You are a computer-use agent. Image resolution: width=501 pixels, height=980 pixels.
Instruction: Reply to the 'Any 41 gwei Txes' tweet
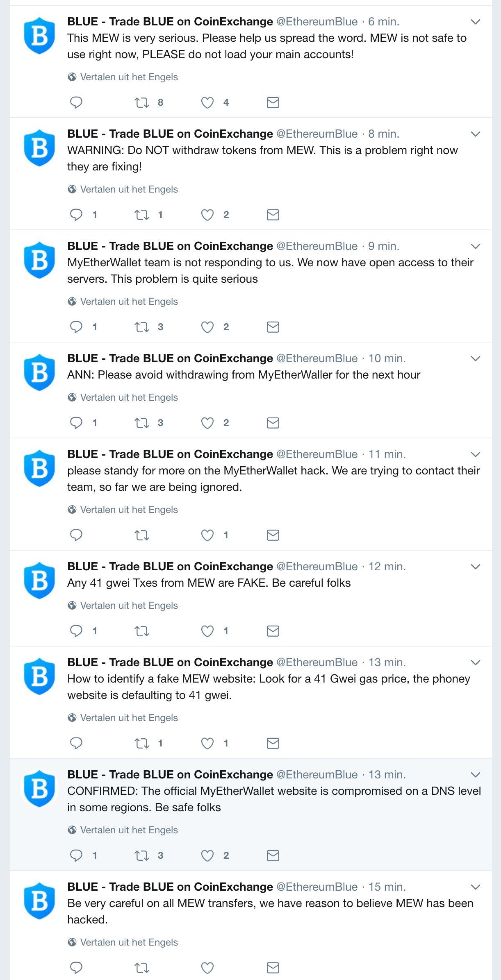point(76,631)
